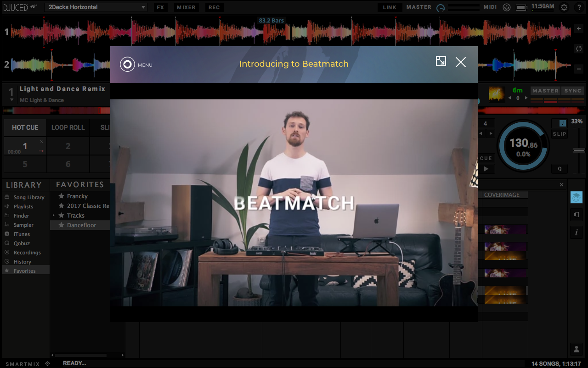The image size is (588, 368).
Task: Toggle the key lock music note button
Action: (562, 123)
